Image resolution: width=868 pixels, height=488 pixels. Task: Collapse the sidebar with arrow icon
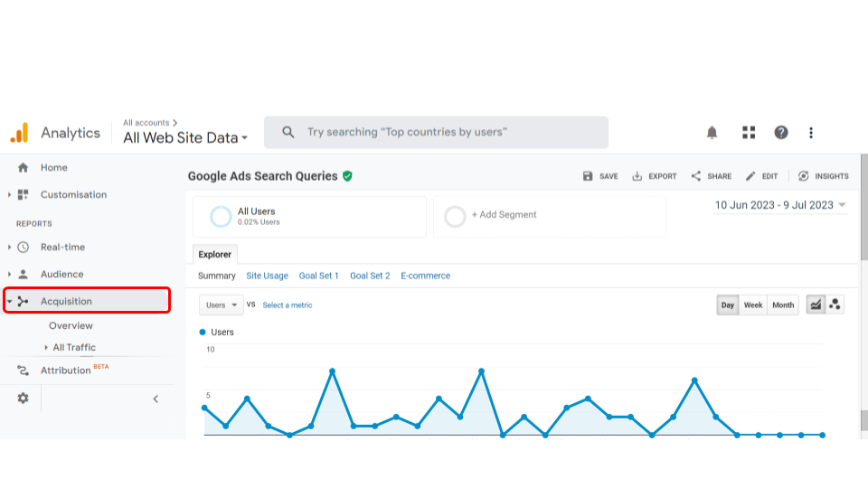click(156, 399)
